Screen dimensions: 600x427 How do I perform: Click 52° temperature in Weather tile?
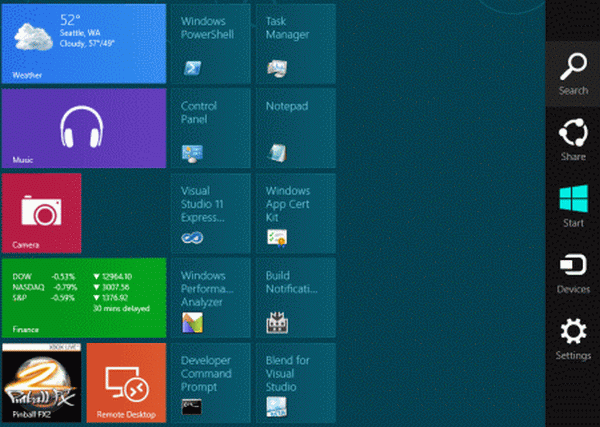[70, 20]
